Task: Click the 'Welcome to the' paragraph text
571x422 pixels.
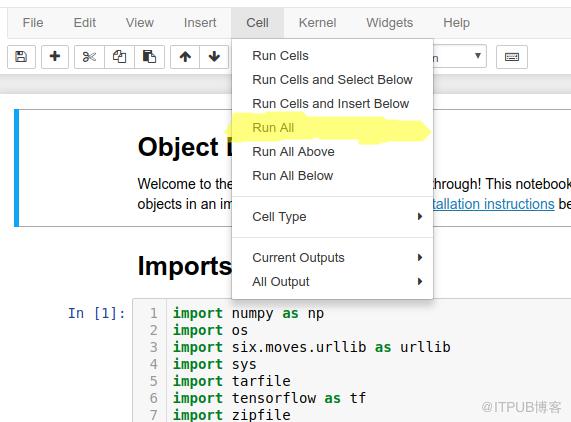Action: tap(185, 184)
